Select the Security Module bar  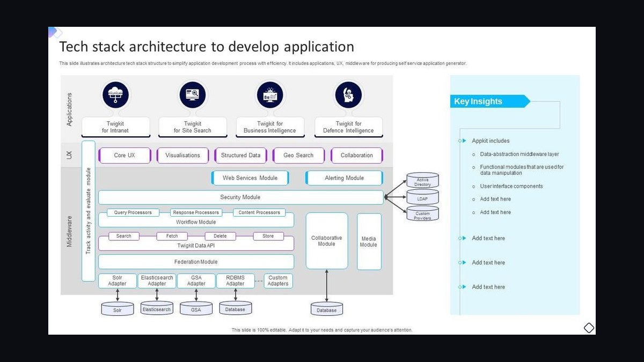[x=240, y=197]
